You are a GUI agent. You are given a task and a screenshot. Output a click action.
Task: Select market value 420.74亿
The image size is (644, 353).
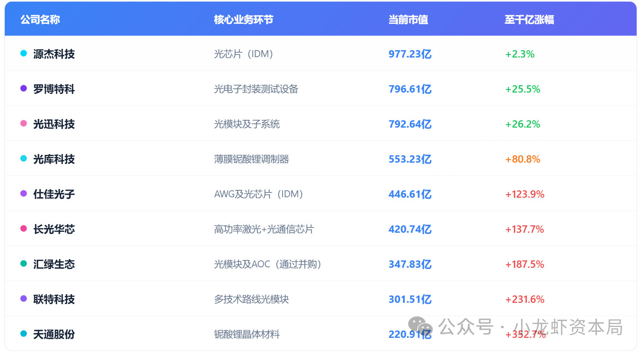(410, 229)
